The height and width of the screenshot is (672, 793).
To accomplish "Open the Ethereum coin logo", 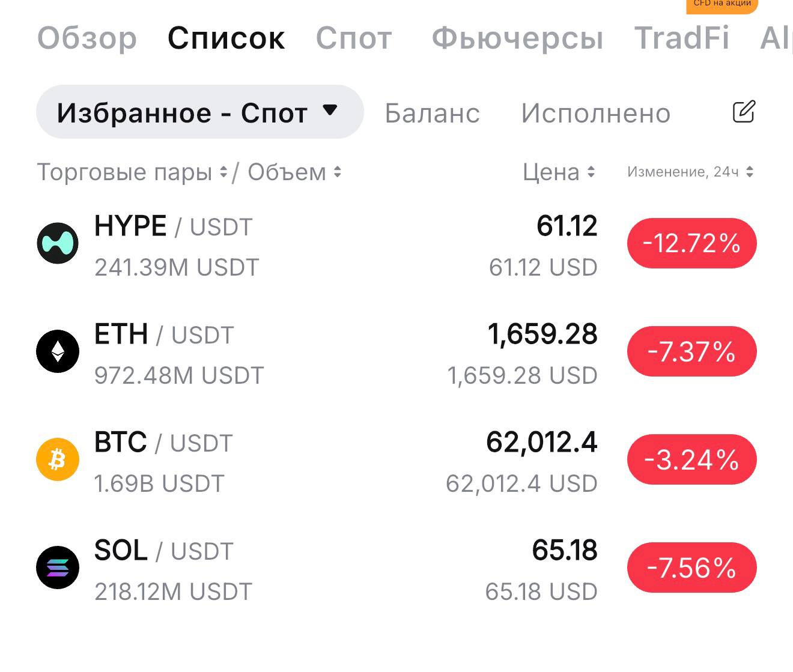I will tap(58, 351).
